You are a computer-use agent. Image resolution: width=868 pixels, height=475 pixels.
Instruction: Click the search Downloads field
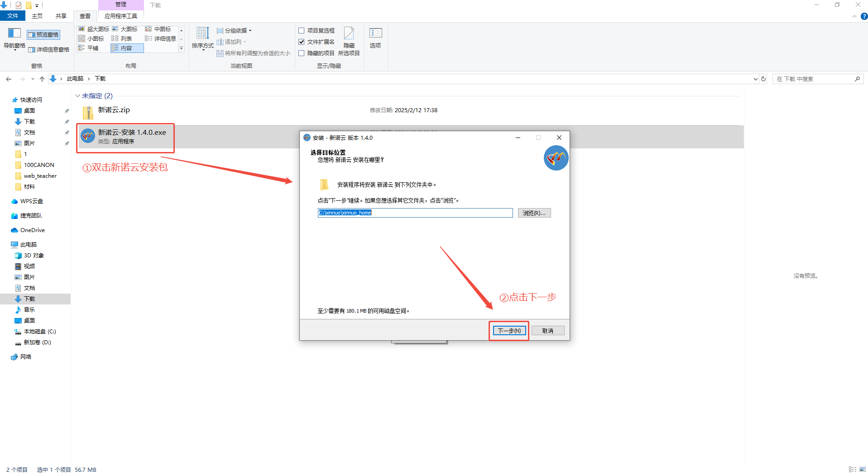(x=818, y=79)
